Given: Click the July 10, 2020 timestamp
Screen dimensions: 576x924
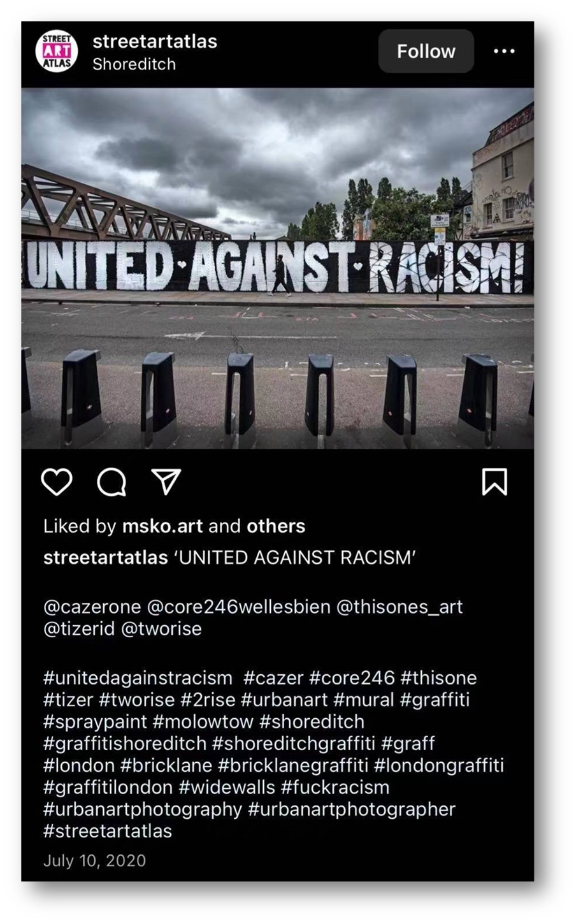Looking at the screenshot, I should click(94, 861).
